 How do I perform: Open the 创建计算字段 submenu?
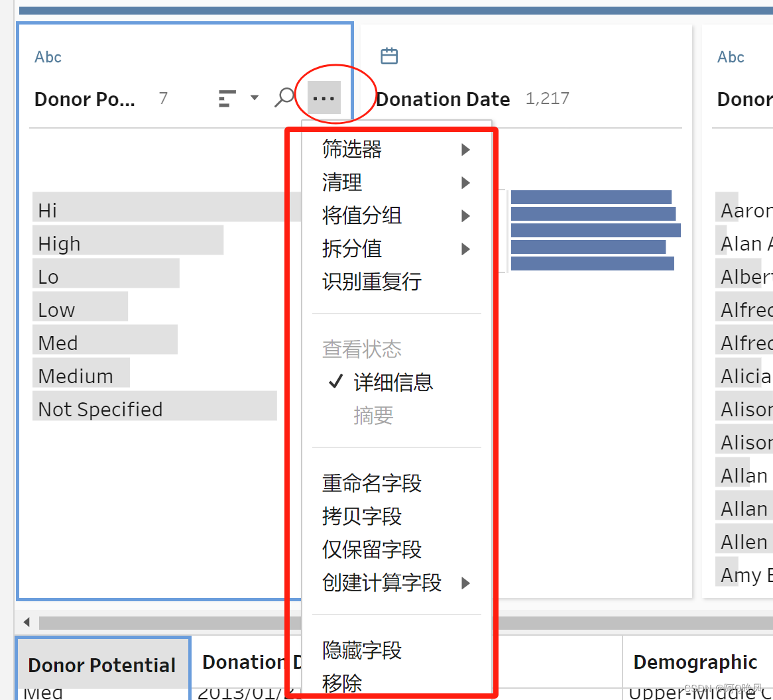tap(396, 583)
